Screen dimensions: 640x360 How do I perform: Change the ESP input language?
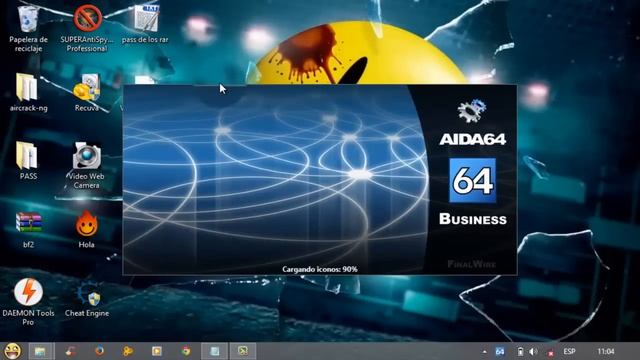pyautogui.click(x=569, y=351)
